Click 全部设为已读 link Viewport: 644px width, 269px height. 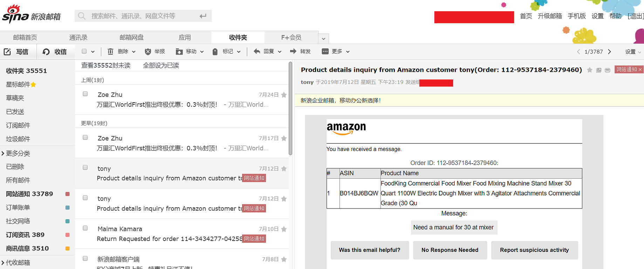[x=161, y=65]
